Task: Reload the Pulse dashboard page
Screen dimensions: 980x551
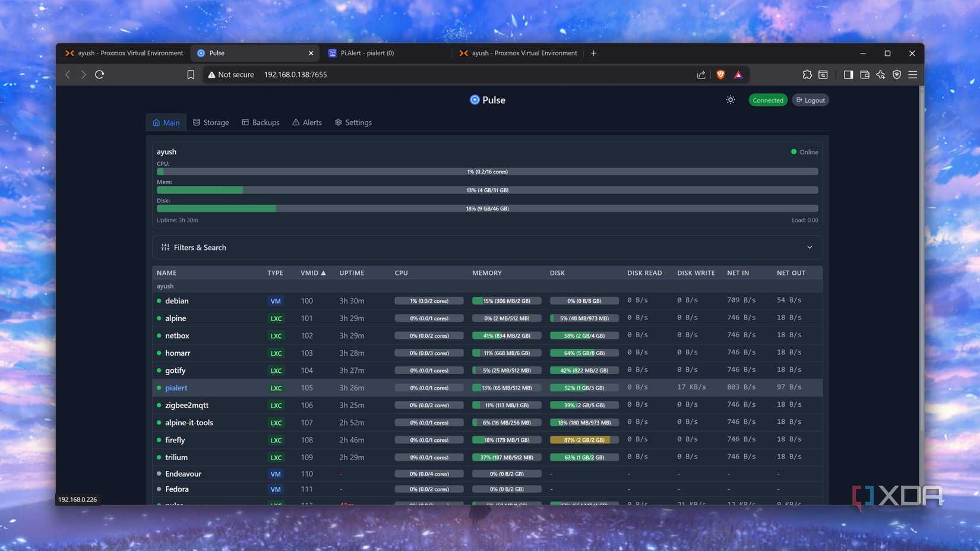Action: click(99, 74)
